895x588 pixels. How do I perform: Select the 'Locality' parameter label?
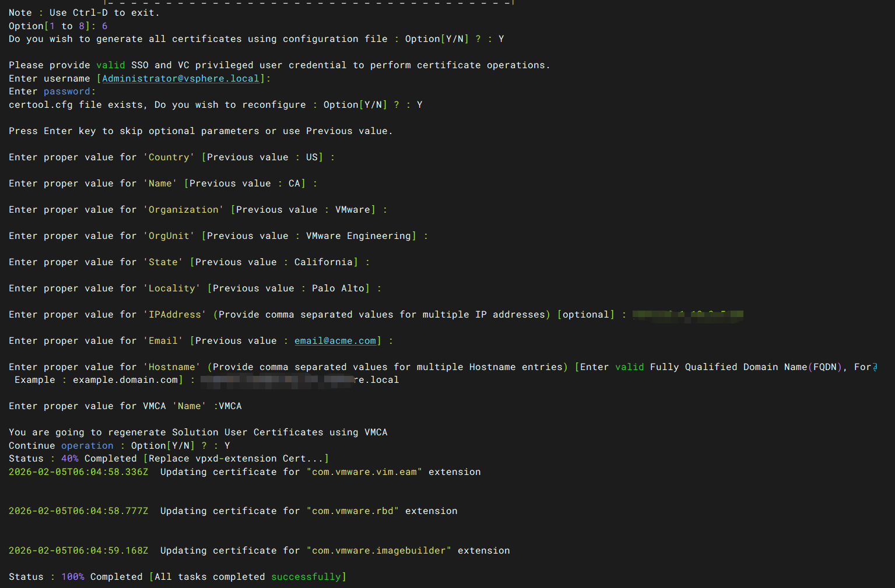pos(171,288)
